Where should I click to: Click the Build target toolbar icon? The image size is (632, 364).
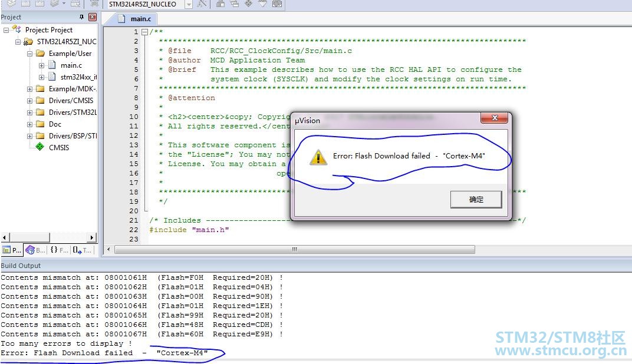coord(25,4)
